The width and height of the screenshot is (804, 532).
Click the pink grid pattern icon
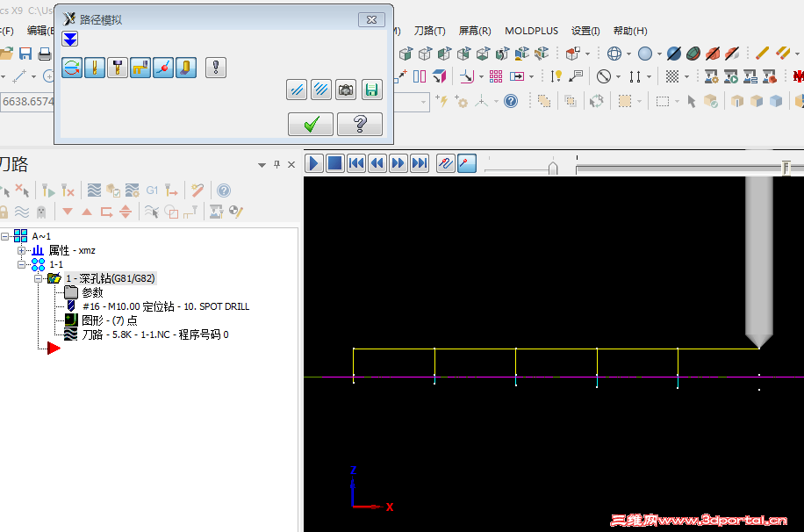(496, 76)
